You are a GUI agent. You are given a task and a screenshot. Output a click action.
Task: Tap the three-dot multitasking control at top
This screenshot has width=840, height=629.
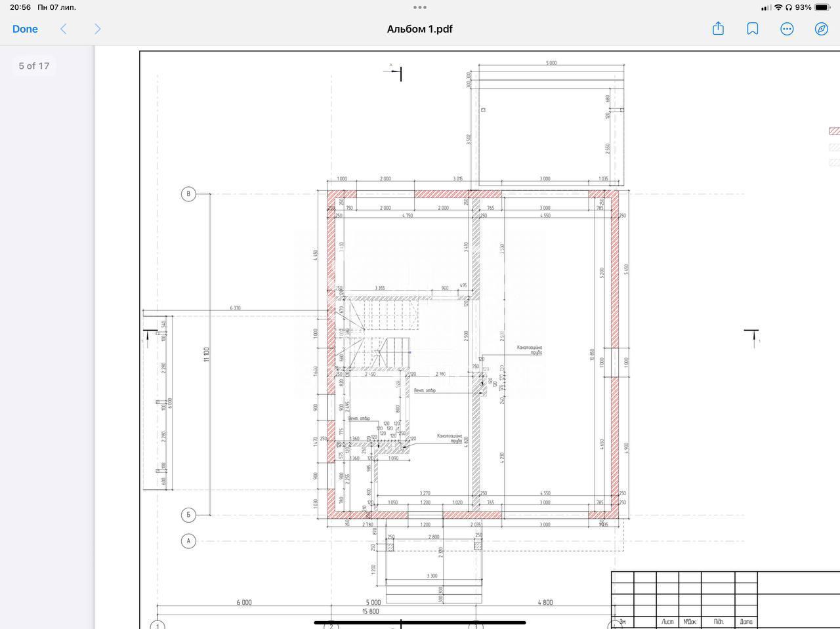420,7
